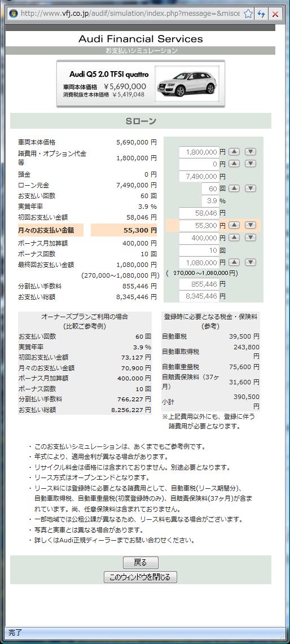
Task: Increase the 1,800,000 yen options cost with up arrow
Action: pyautogui.click(x=234, y=152)
